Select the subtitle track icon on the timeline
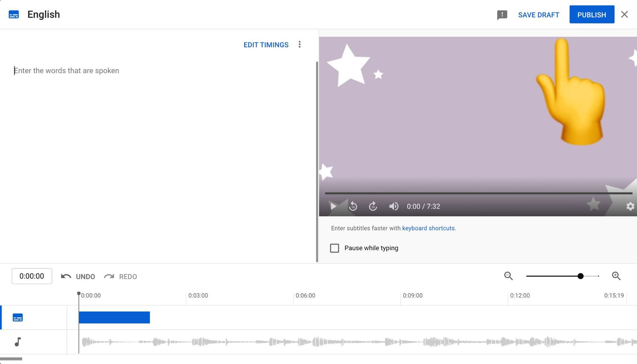 coord(18,317)
